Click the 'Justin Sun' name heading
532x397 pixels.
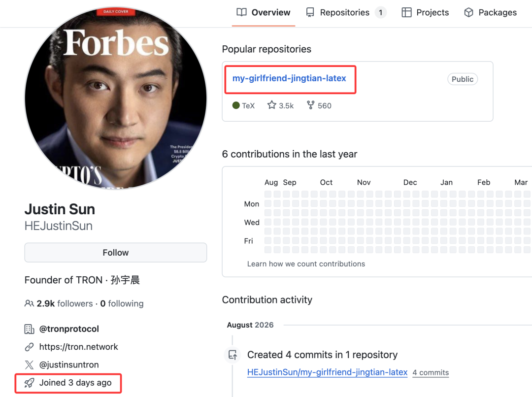click(x=60, y=209)
